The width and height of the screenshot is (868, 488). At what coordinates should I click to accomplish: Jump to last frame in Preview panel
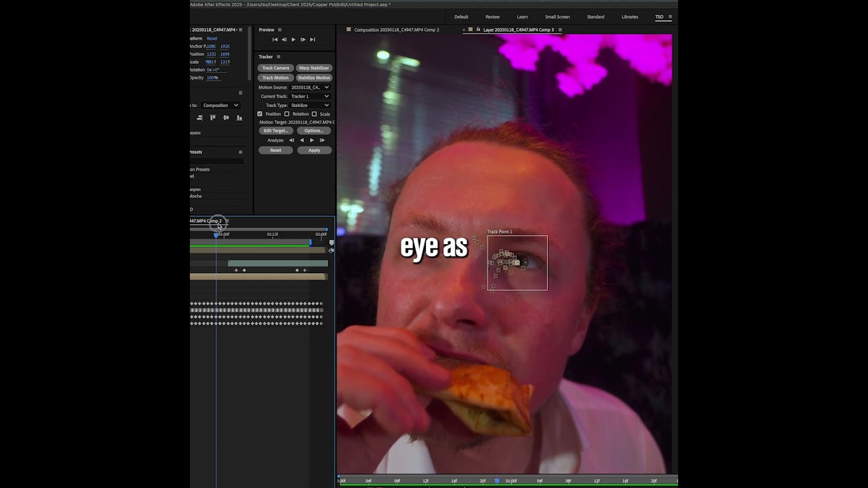click(x=312, y=40)
